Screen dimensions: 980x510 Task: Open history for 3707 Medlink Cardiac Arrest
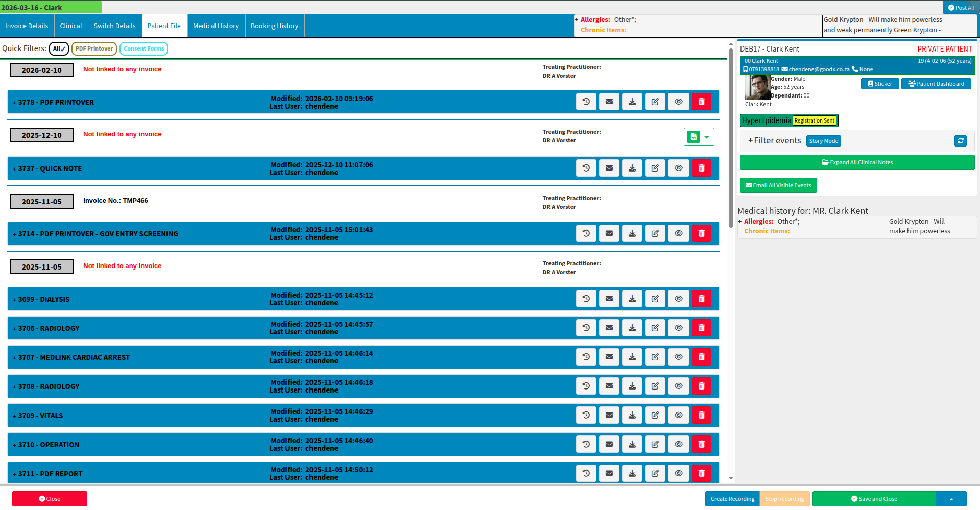[x=586, y=357]
